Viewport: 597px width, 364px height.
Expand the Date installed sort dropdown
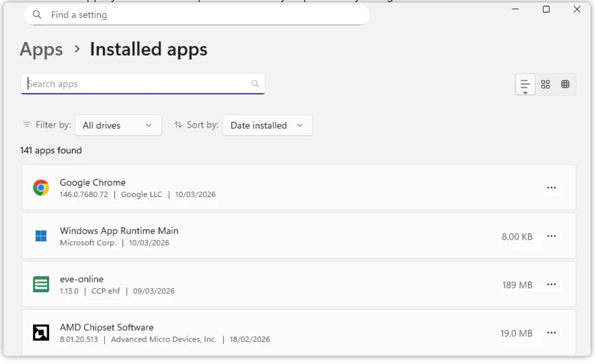click(x=267, y=125)
